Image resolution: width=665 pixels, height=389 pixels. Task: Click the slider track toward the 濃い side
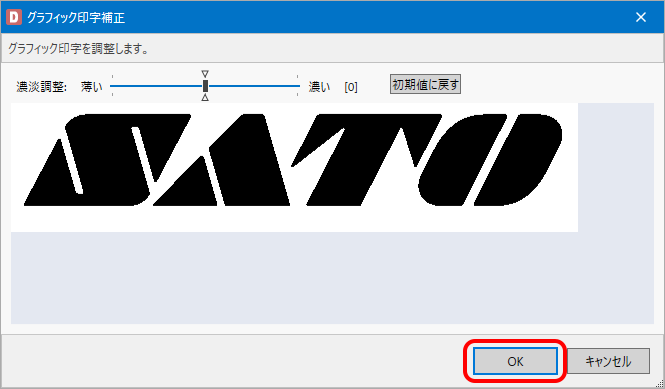(254, 86)
